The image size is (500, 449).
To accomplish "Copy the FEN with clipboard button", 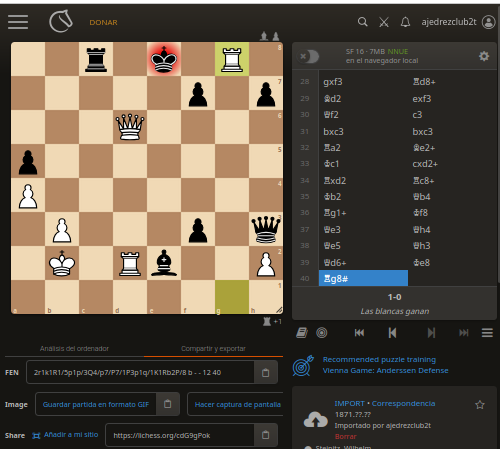I will (266, 372).
